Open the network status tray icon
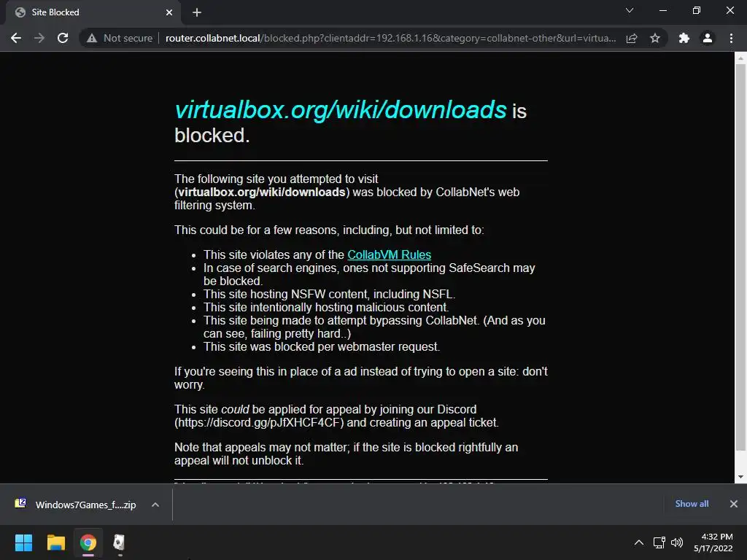The width and height of the screenshot is (747, 560). 659,542
